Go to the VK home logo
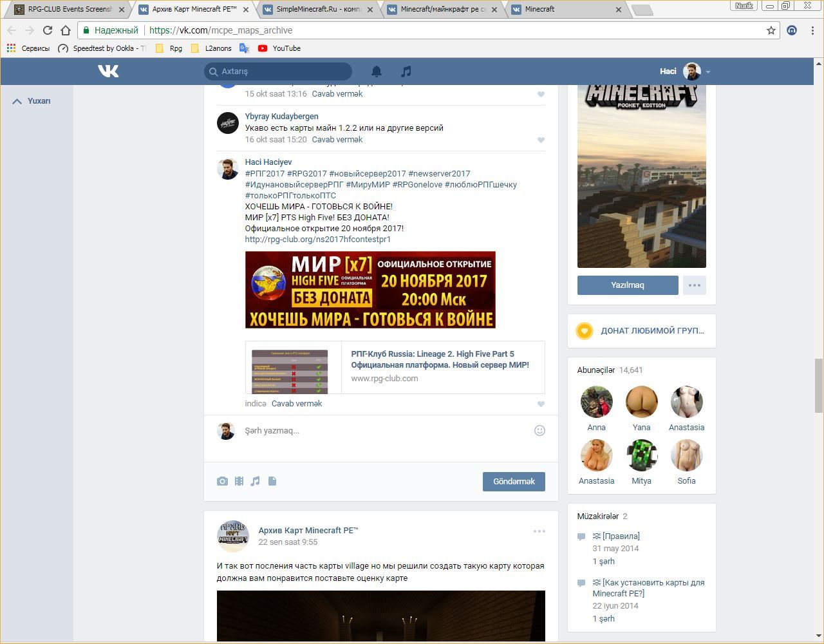This screenshot has width=824, height=644. (108, 71)
